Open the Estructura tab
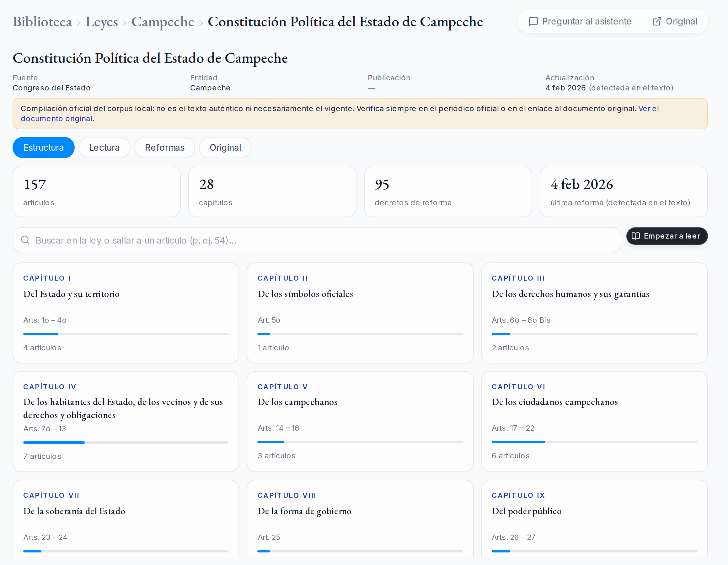The width and height of the screenshot is (728, 565). pos(44,148)
